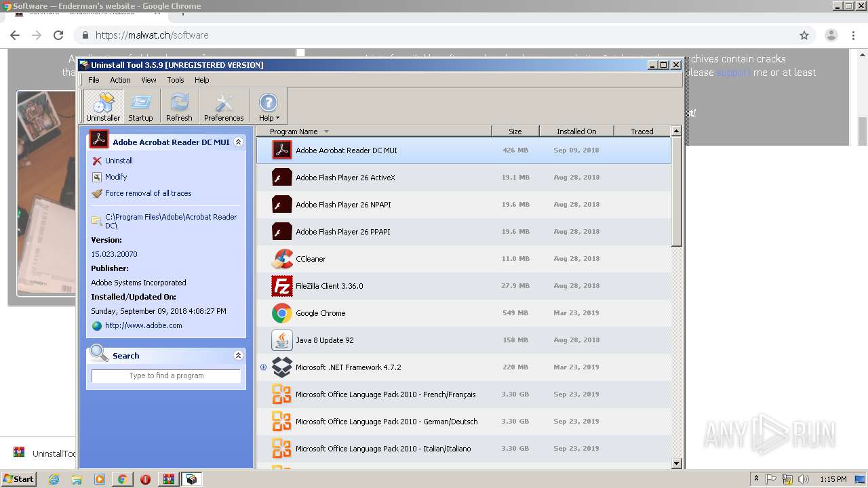Click the Chrome address bar URL
Image resolution: width=868 pixels, height=488 pixels.
coord(152,35)
